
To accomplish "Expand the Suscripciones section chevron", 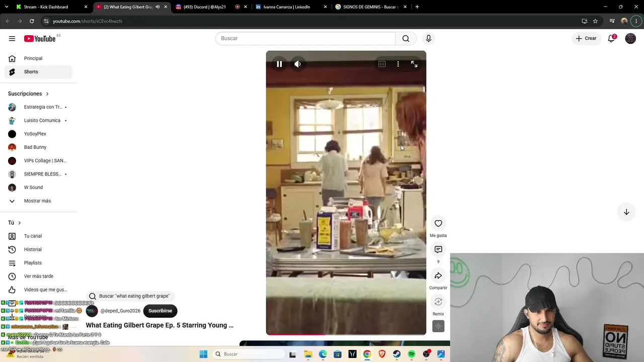I will click(47, 94).
